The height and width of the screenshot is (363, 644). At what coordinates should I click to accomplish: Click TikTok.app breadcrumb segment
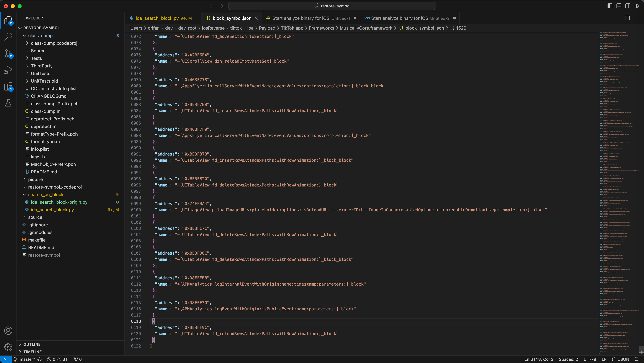click(292, 28)
